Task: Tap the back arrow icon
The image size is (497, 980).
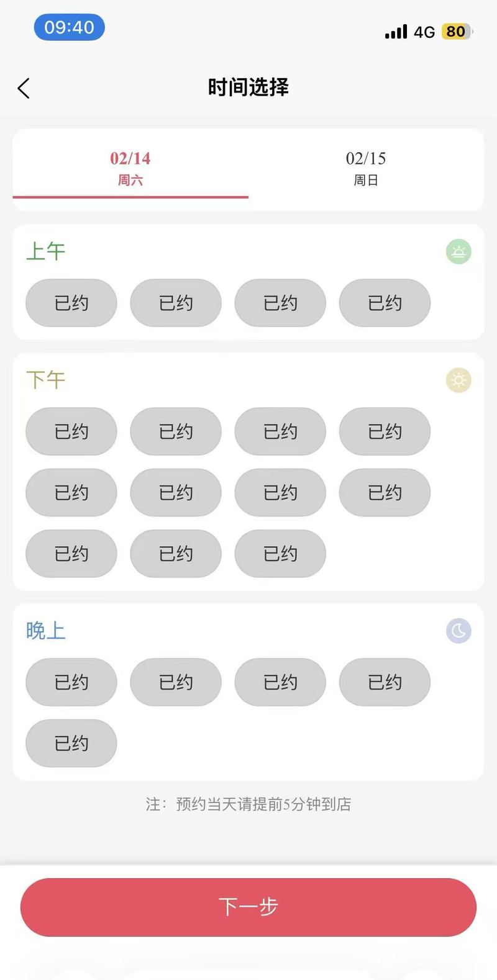Action: [x=24, y=88]
